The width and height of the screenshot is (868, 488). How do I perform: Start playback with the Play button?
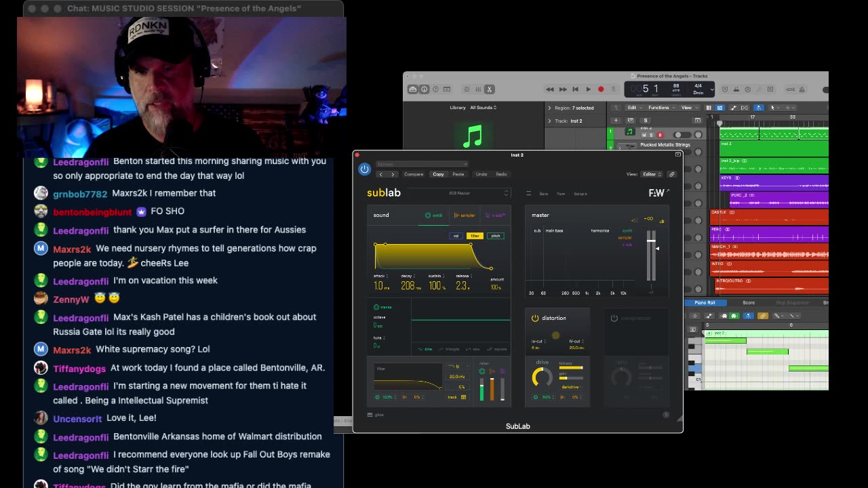click(x=589, y=89)
